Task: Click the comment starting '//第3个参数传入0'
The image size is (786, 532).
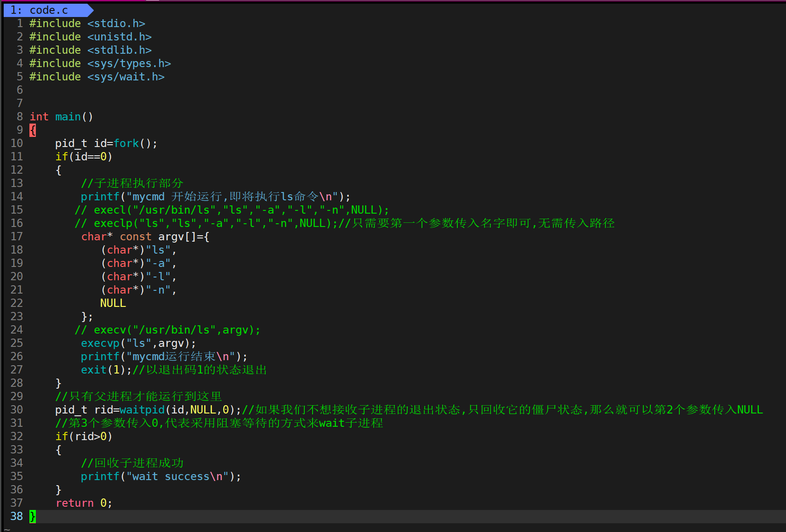Action: (x=219, y=423)
